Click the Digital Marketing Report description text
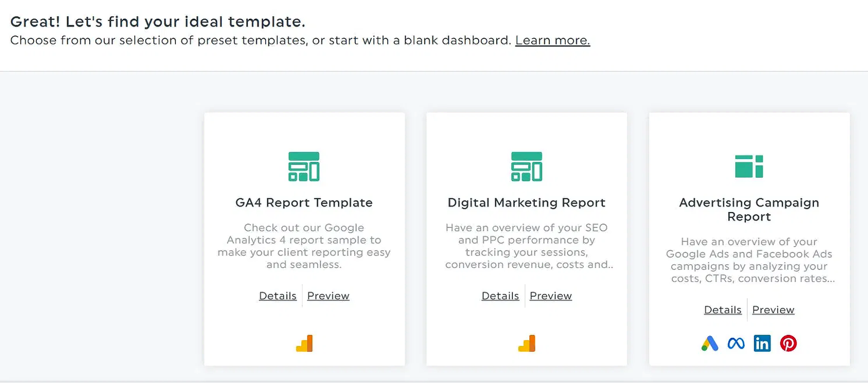 pyautogui.click(x=529, y=246)
